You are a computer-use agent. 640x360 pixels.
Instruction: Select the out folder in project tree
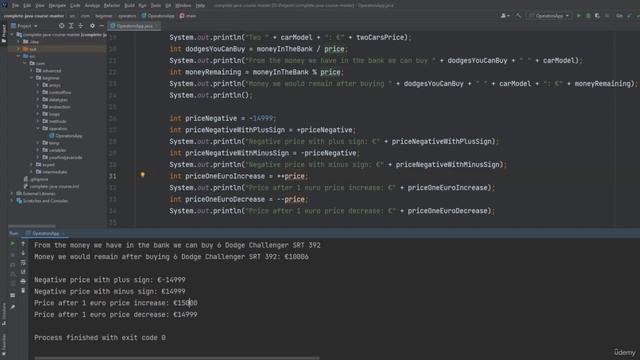pos(33,49)
